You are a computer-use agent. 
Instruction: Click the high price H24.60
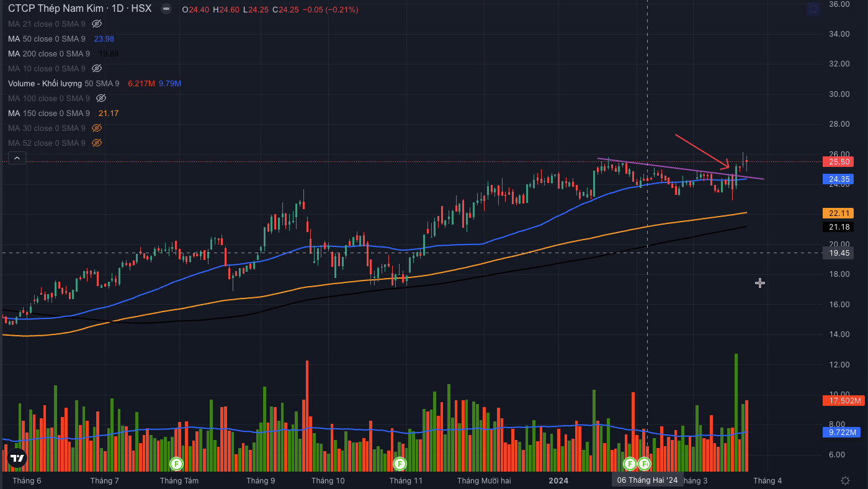pyautogui.click(x=226, y=9)
